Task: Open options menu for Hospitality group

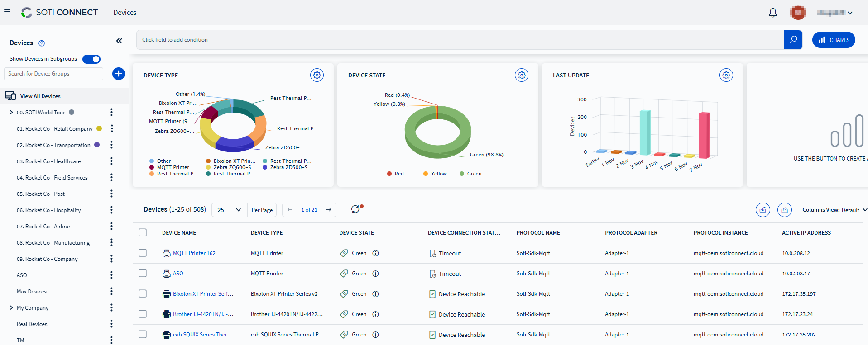Action: coord(111,210)
